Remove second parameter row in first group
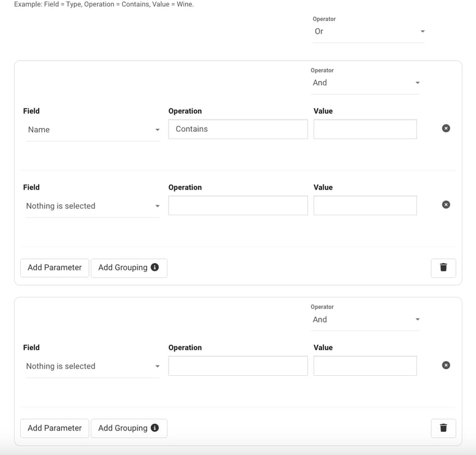 pyautogui.click(x=446, y=205)
